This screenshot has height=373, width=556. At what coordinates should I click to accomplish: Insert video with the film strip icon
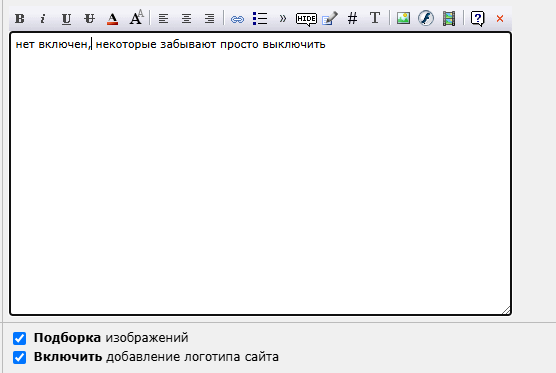(x=449, y=18)
